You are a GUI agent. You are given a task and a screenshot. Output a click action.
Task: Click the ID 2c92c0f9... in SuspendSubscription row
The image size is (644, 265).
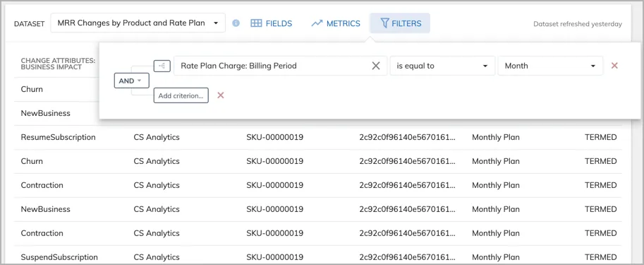coord(408,257)
